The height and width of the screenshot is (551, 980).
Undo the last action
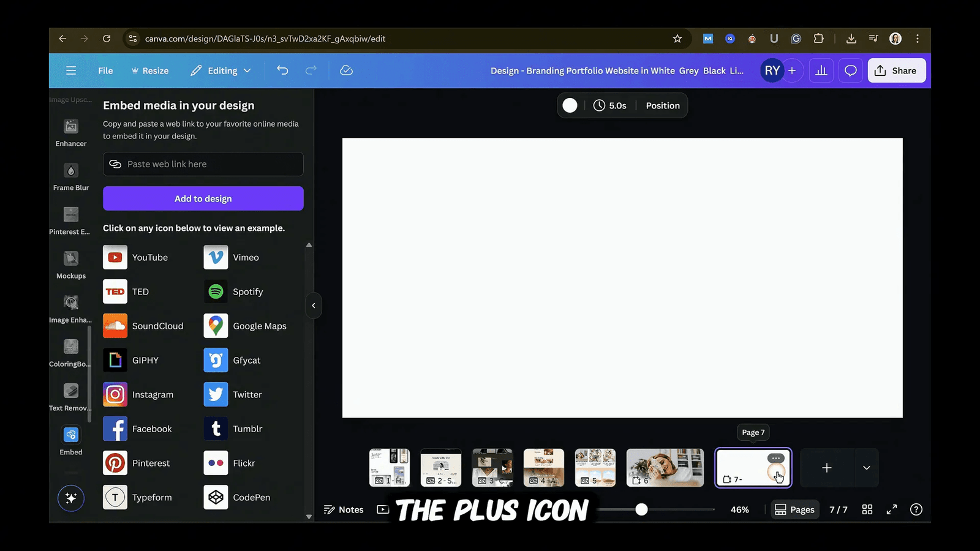click(282, 70)
